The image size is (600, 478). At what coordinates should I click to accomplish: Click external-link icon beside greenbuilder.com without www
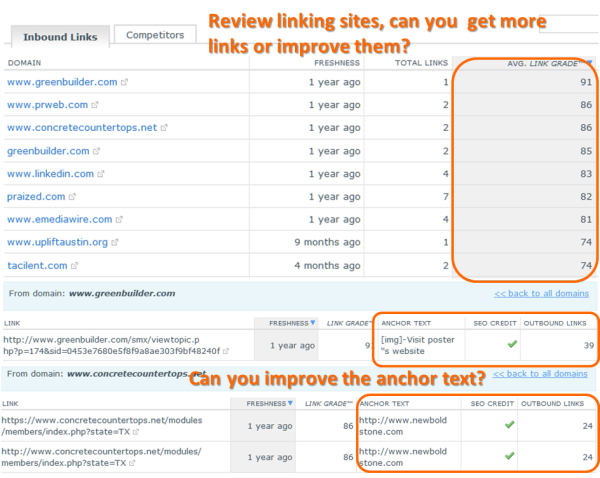[x=96, y=151]
